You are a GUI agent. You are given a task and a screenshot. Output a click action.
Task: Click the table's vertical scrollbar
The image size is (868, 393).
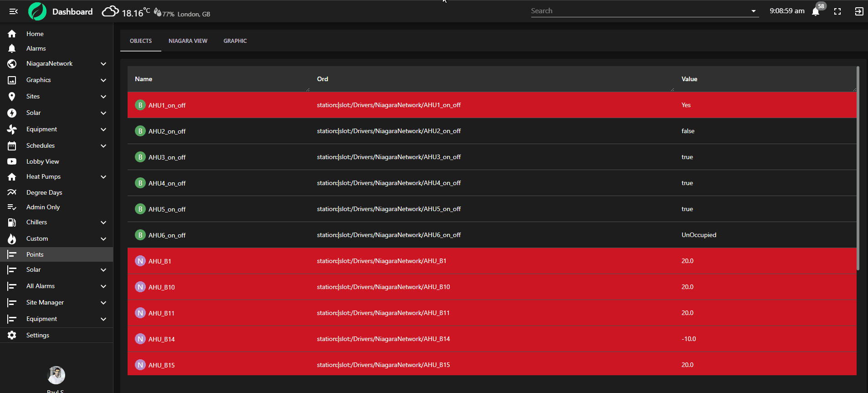point(858,169)
